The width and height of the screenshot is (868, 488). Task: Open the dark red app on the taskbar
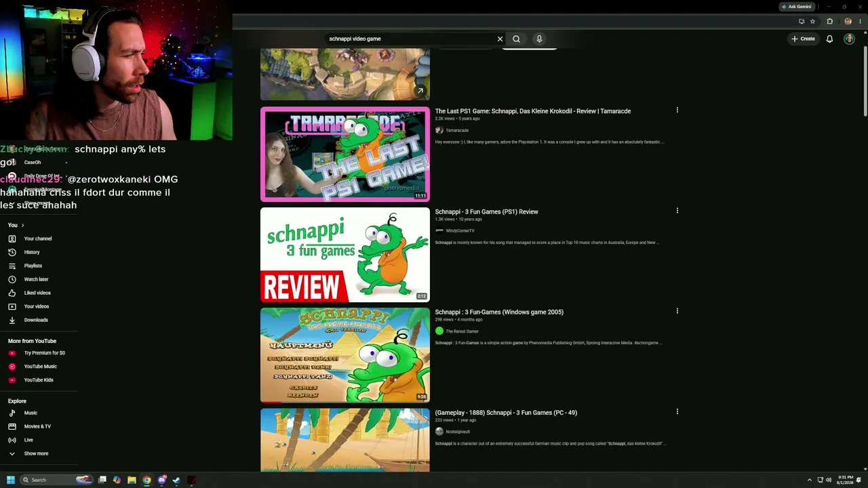click(192, 480)
